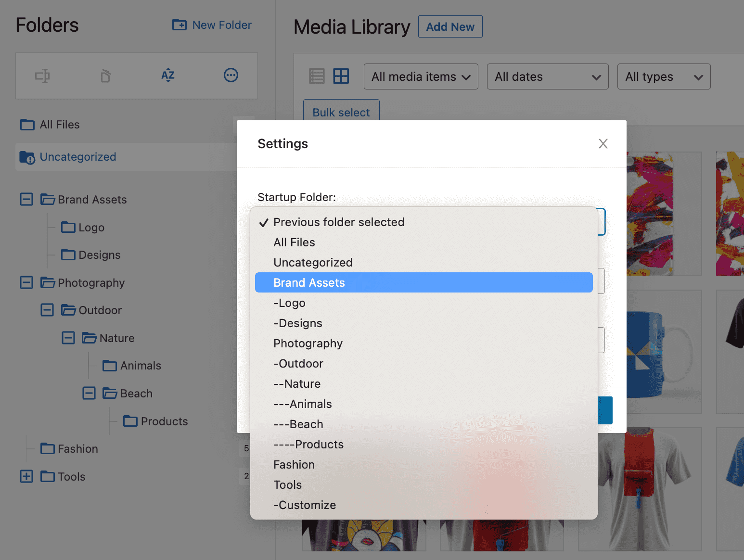This screenshot has height=560, width=744.
Task: Collapse the Photography folder tree
Action: coord(26,282)
